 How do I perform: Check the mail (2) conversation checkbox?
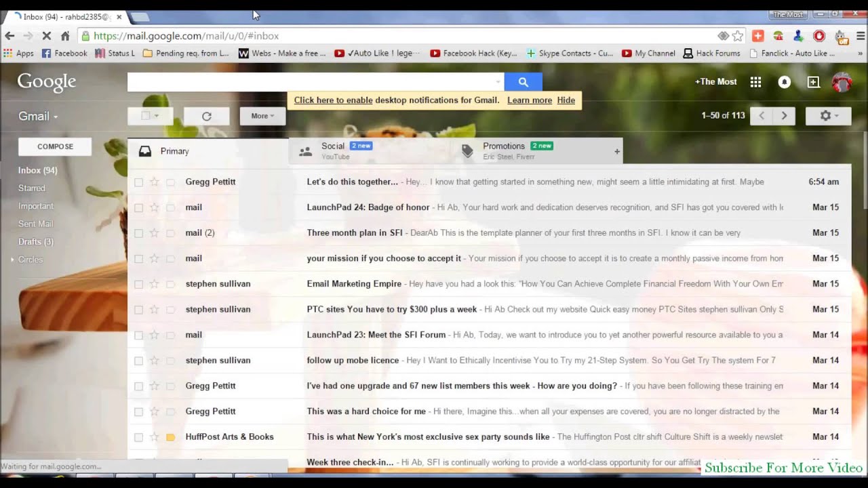click(138, 233)
